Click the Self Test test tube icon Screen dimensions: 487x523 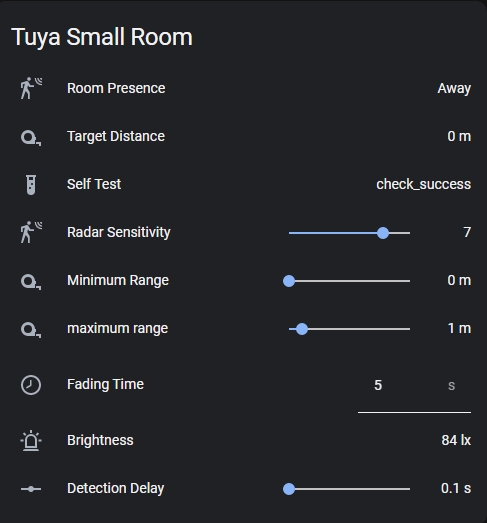[x=31, y=185]
